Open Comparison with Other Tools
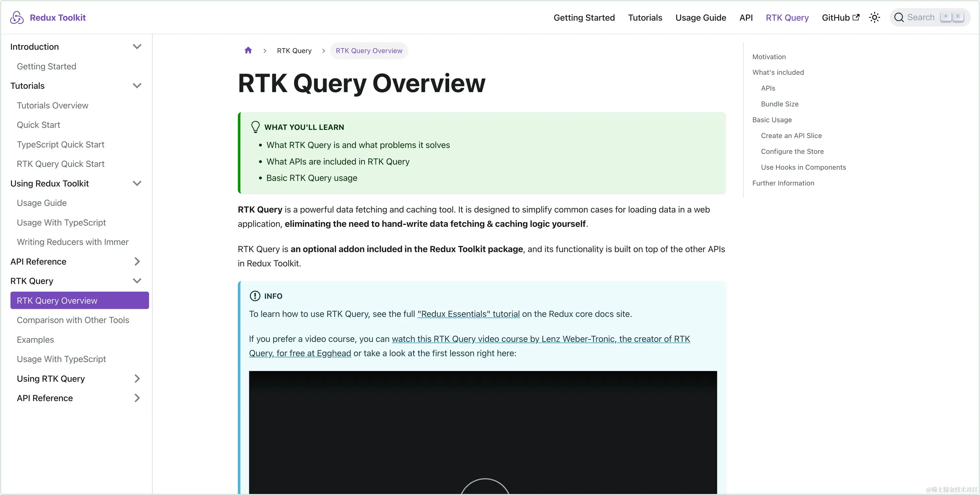The width and height of the screenshot is (980, 495). (73, 320)
